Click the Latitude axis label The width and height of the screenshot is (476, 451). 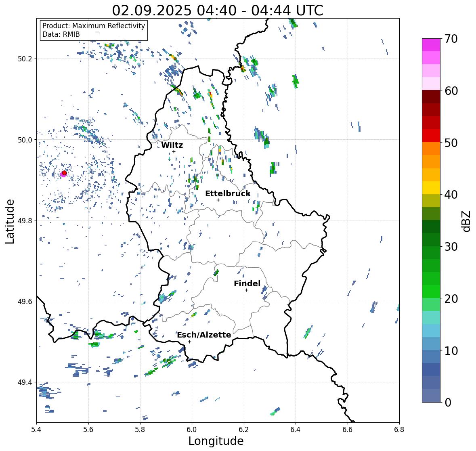click(10, 221)
